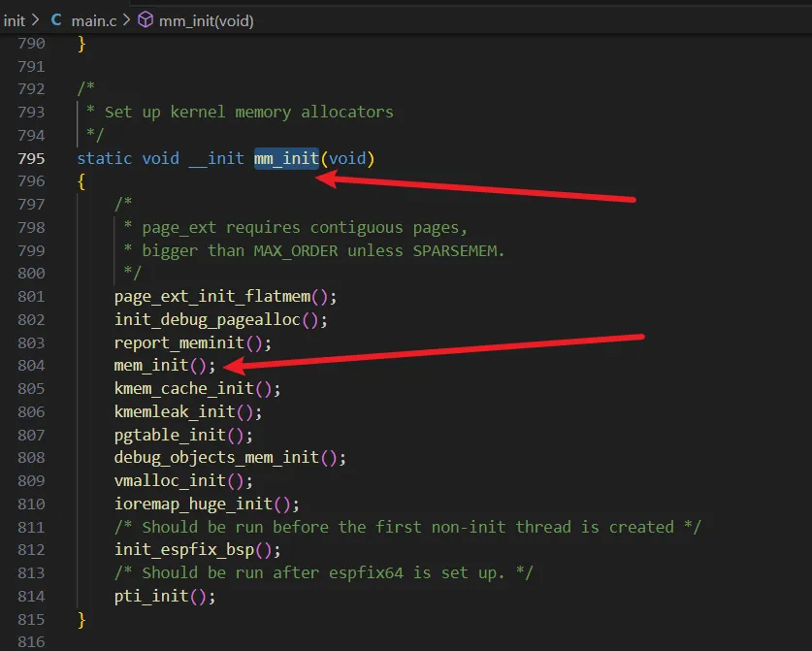Open the init folder breadcrumb
This screenshot has height=651, width=812.
click(15, 20)
